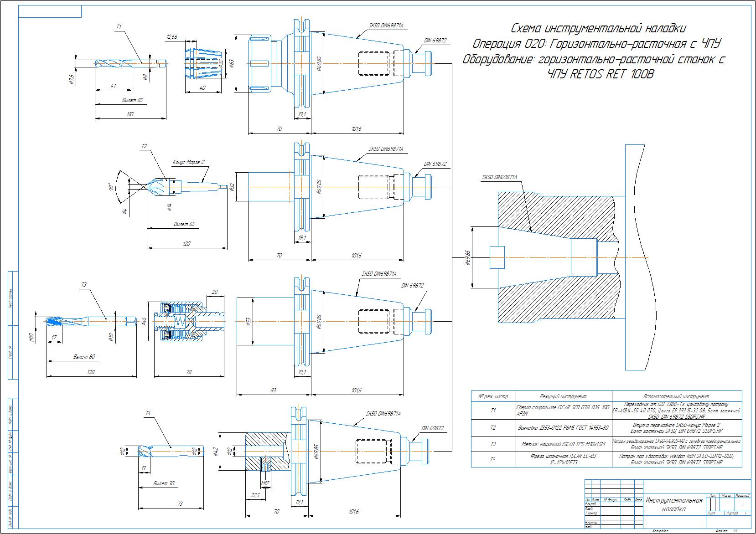Click the "ø63" diameter dimension
The image size is (756, 534).
point(231,63)
